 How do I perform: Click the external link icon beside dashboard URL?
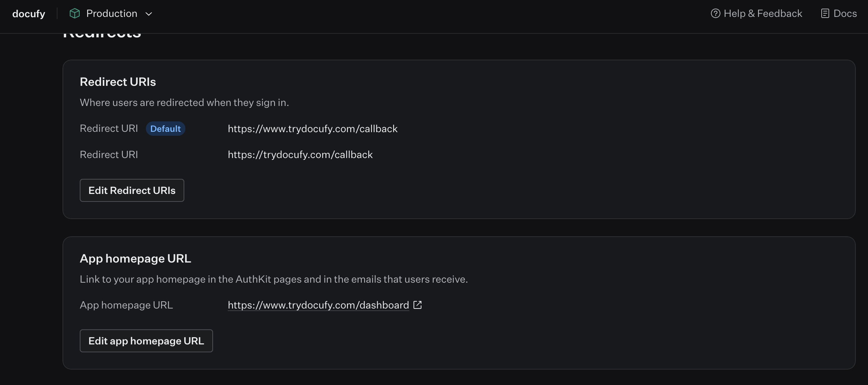(417, 305)
